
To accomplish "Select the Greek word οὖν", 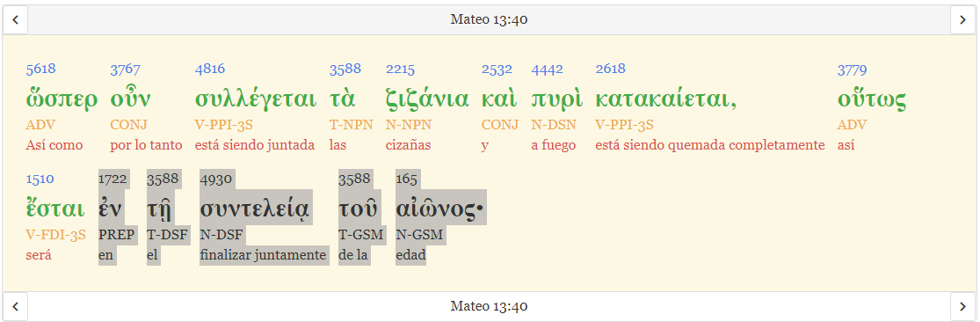I will pos(130,99).
